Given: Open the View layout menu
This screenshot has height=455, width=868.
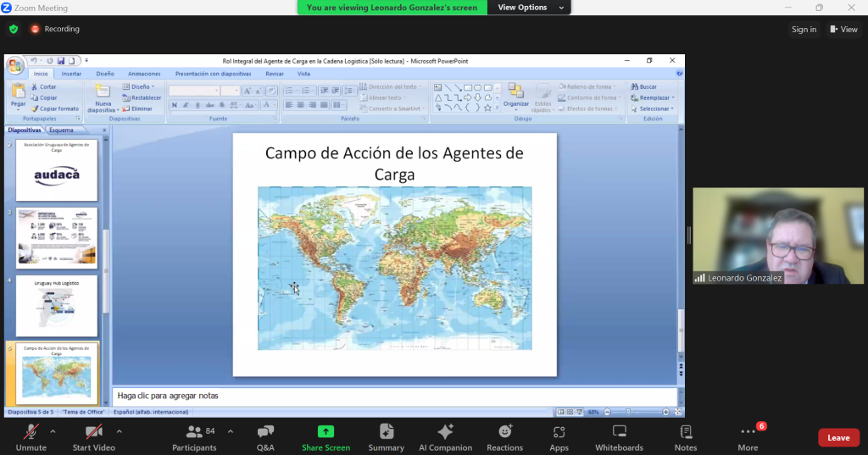Looking at the screenshot, I should pos(843,30).
